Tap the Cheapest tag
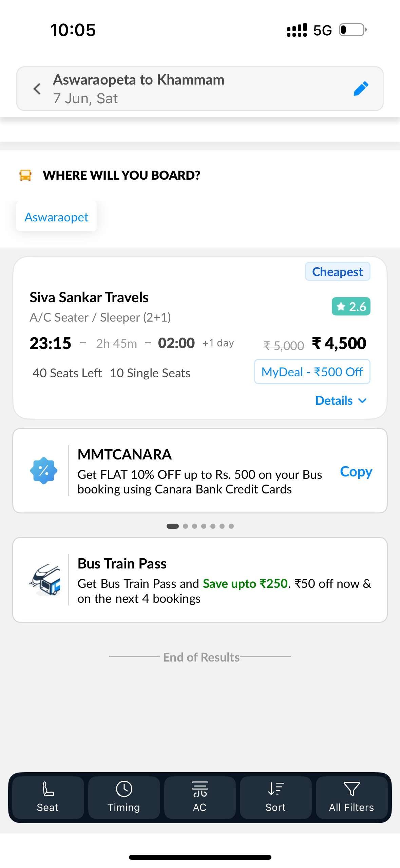Image resolution: width=400 pixels, height=868 pixels. [x=337, y=272]
